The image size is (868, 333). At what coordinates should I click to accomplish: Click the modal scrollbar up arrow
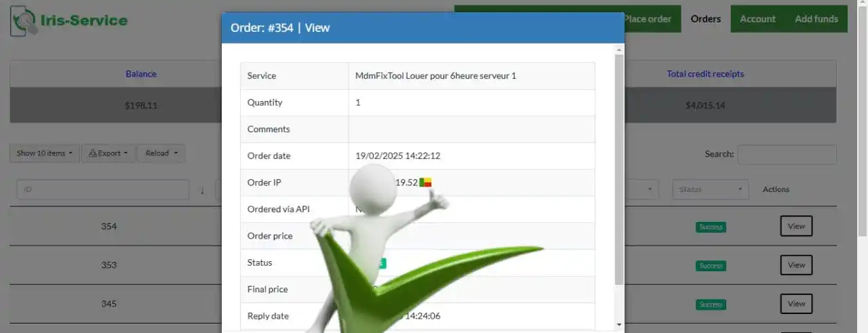[618, 50]
